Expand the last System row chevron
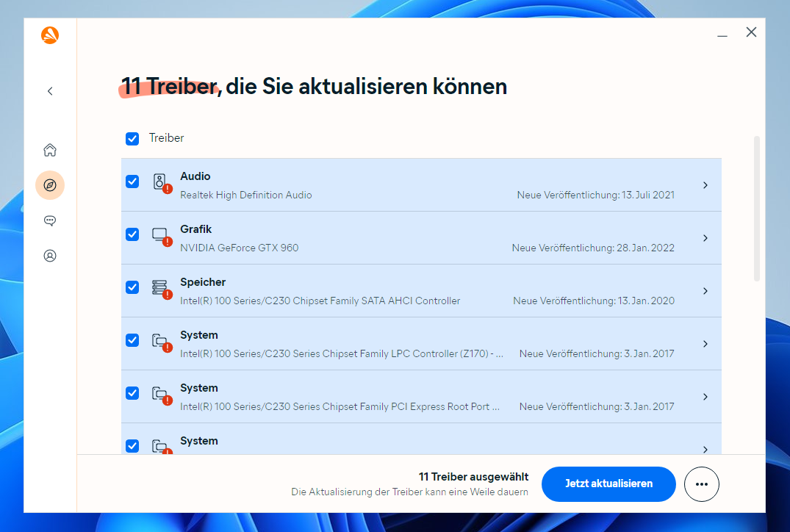This screenshot has height=532, width=790. (705, 449)
